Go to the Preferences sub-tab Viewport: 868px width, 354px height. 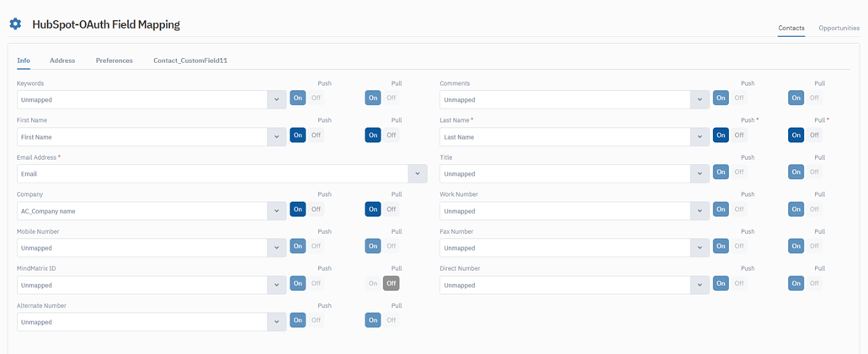pyautogui.click(x=114, y=61)
